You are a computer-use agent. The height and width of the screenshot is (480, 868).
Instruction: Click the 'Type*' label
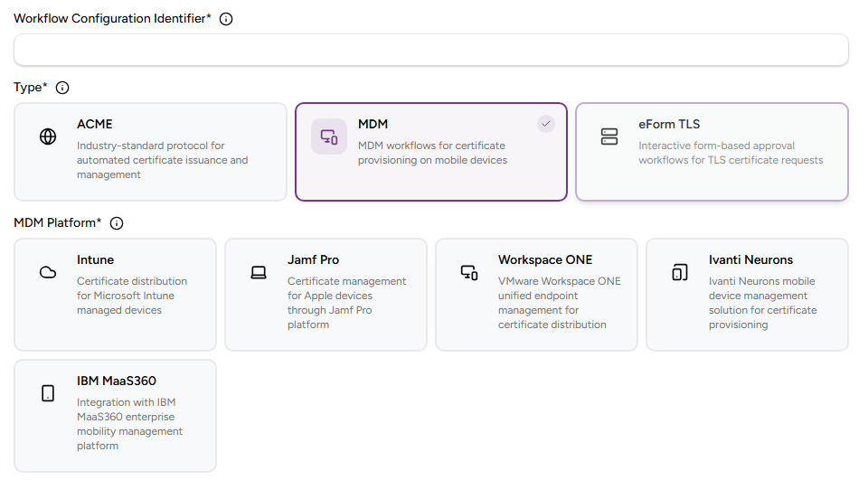[31, 88]
